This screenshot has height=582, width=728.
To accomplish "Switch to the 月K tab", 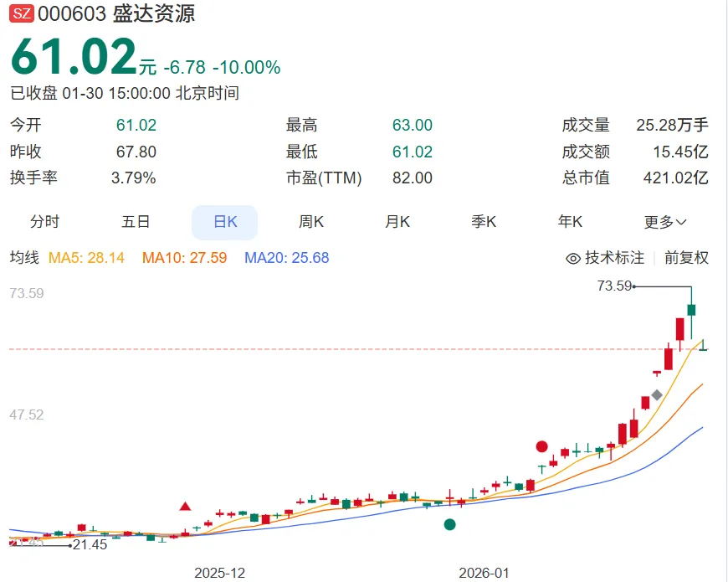I will 397,222.
